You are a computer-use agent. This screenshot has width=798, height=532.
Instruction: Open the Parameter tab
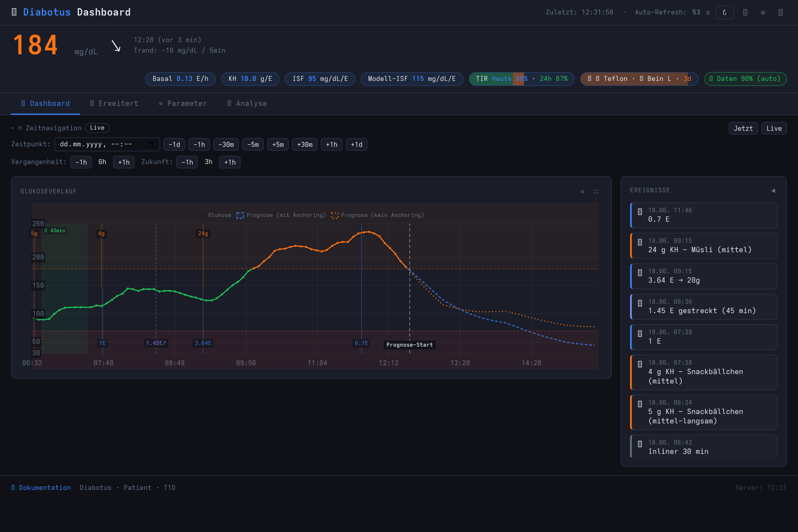click(x=183, y=103)
